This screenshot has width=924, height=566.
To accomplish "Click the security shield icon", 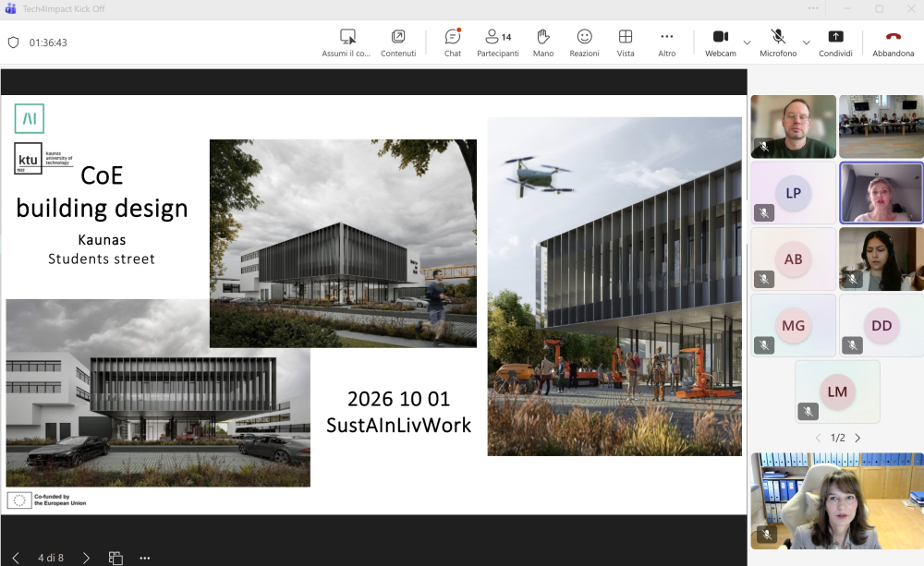I will tap(13, 42).
